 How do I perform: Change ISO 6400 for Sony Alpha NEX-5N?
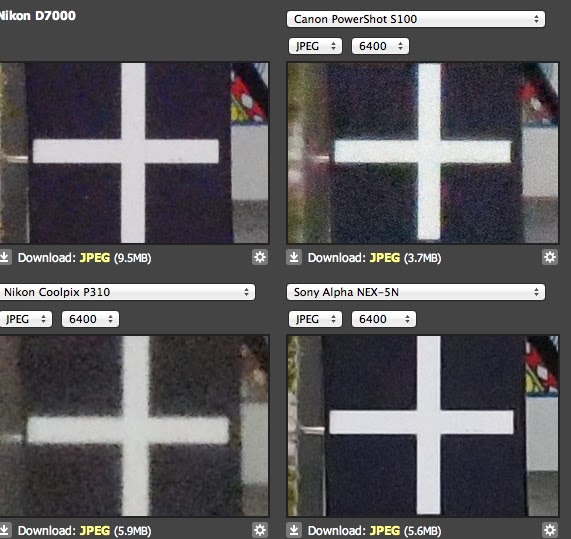pyautogui.click(x=383, y=319)
